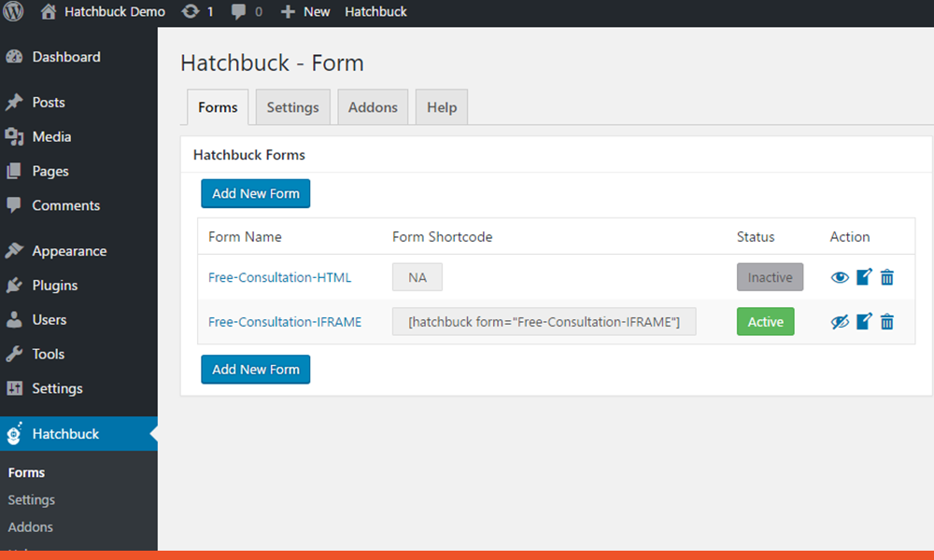Click the Pages icon in the sidebar
This screenshot has height=560, width=934.
pos(14,171)
